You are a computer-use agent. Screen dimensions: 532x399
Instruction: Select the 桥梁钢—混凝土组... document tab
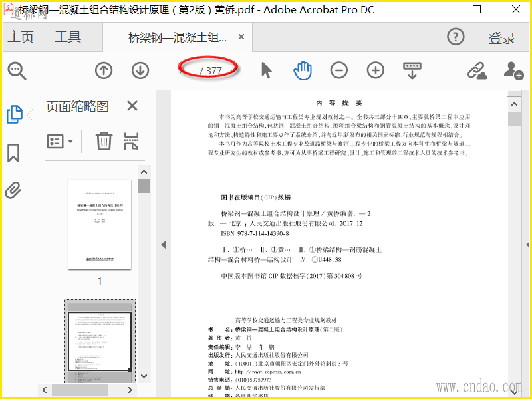click(177, 37)
